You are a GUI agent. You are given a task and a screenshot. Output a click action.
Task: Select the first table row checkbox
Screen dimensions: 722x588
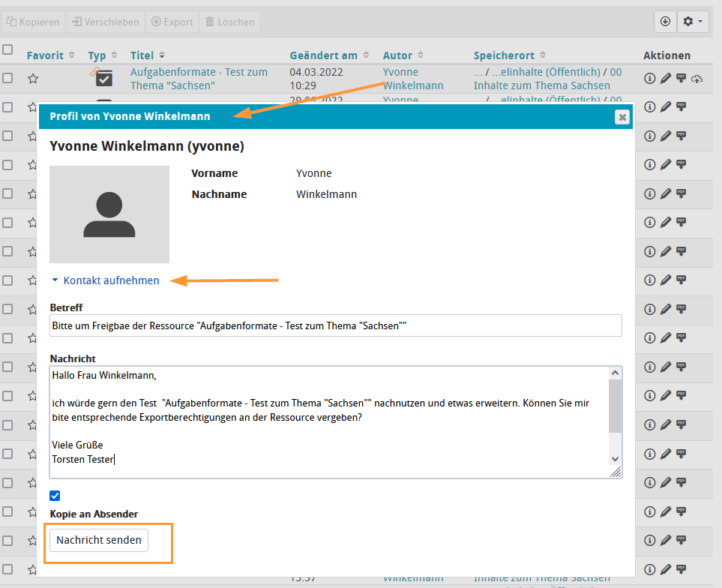(7, 78)
